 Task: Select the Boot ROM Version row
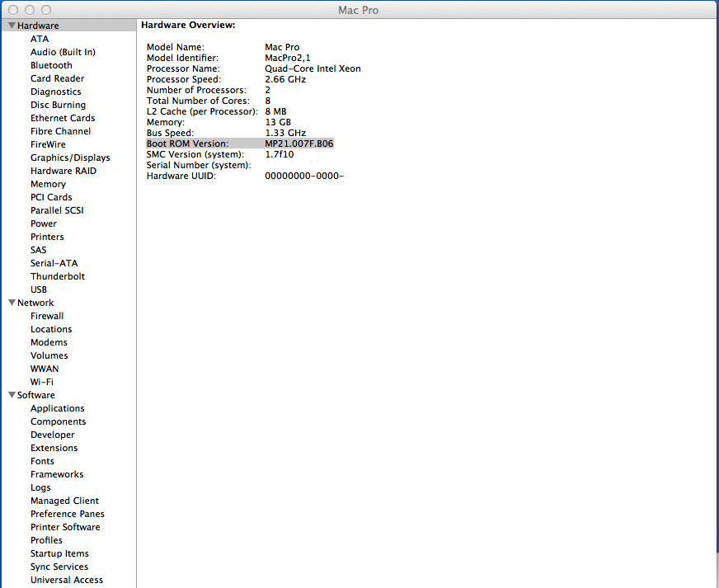click(x=240, y=143)
